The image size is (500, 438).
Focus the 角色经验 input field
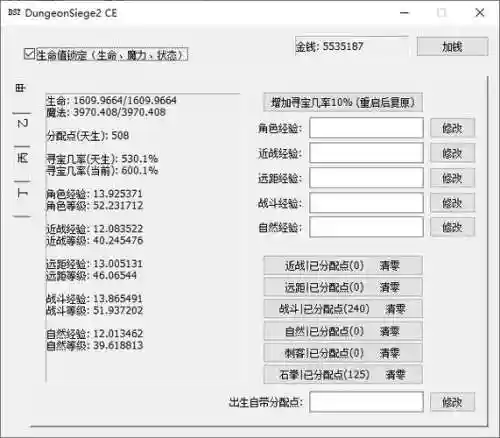click(366, 128)
